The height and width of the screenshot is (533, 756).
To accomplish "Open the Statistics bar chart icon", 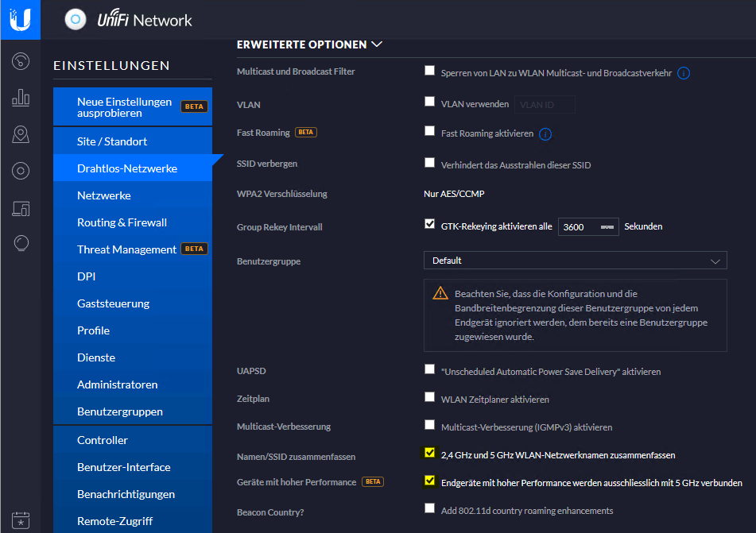I will pyautogui.click(x=21, y=98).
